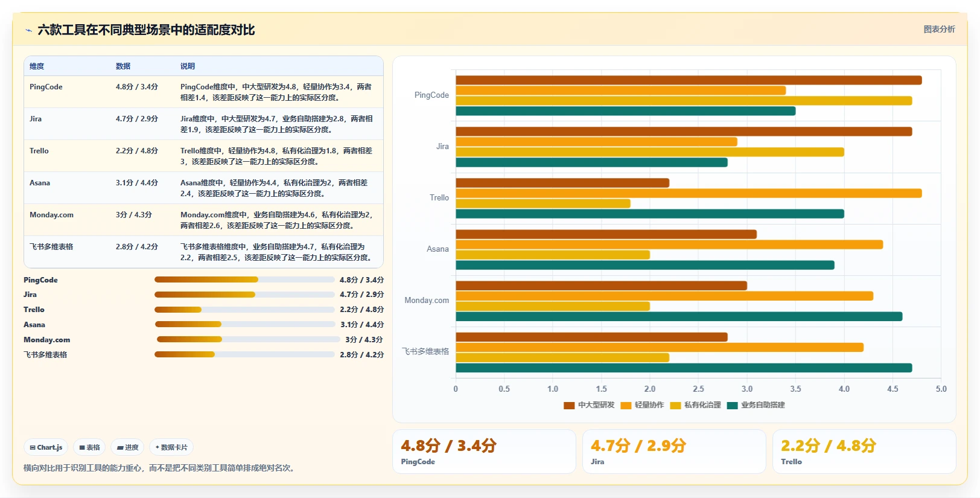Click table cell 3分 / 4.3分

pos(134,215)
